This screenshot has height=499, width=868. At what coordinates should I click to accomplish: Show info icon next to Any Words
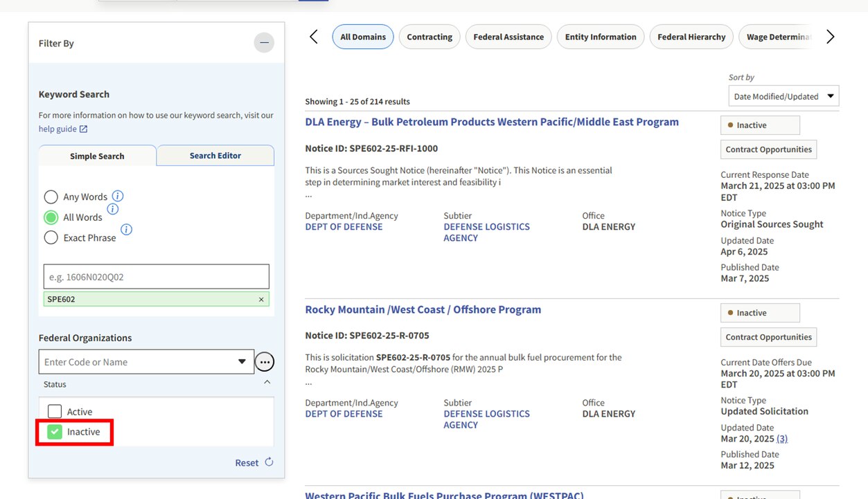(x=118, y=196)
